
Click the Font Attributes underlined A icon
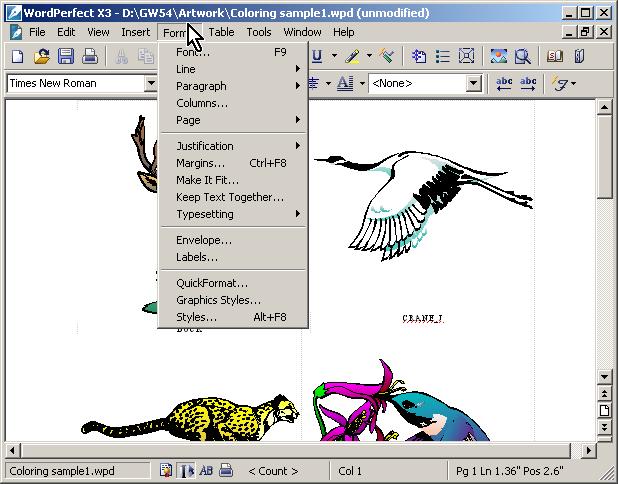(x=345, y=83)
